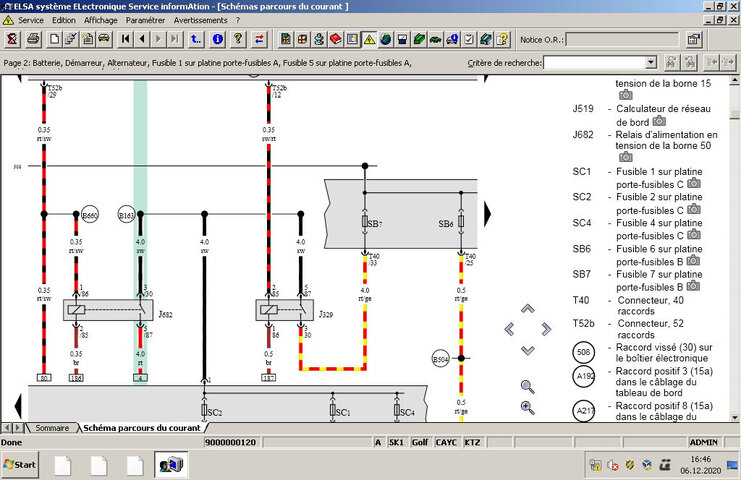Screen dimensions: 741x480
Task: Click status bar value 9000000120
Action: coord(231,442)
